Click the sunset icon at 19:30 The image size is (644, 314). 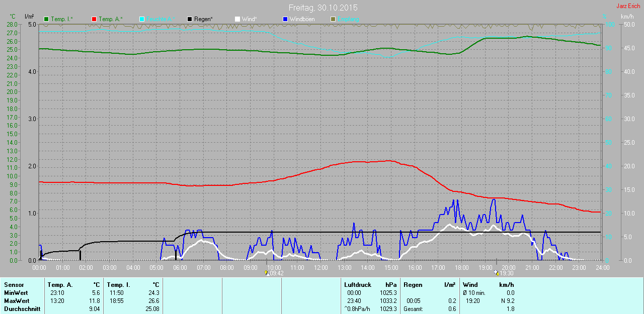pyautogui.click(x=497, y=273)
